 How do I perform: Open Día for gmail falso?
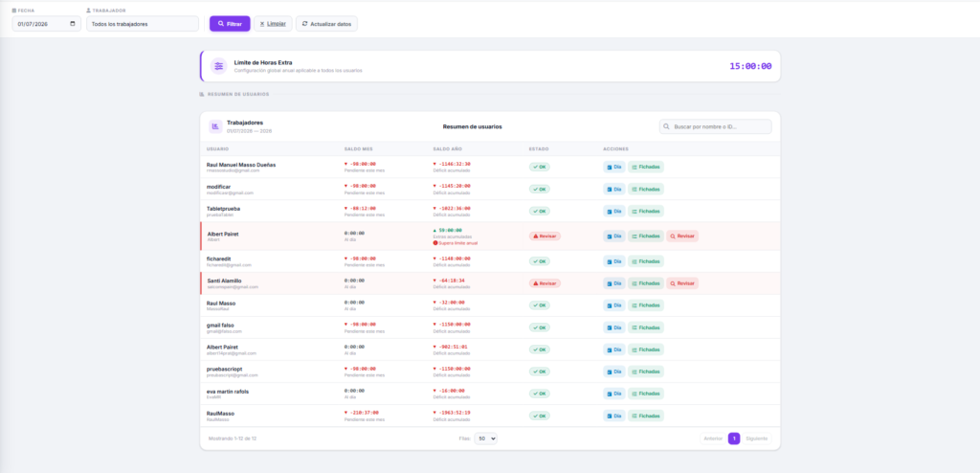613,327
